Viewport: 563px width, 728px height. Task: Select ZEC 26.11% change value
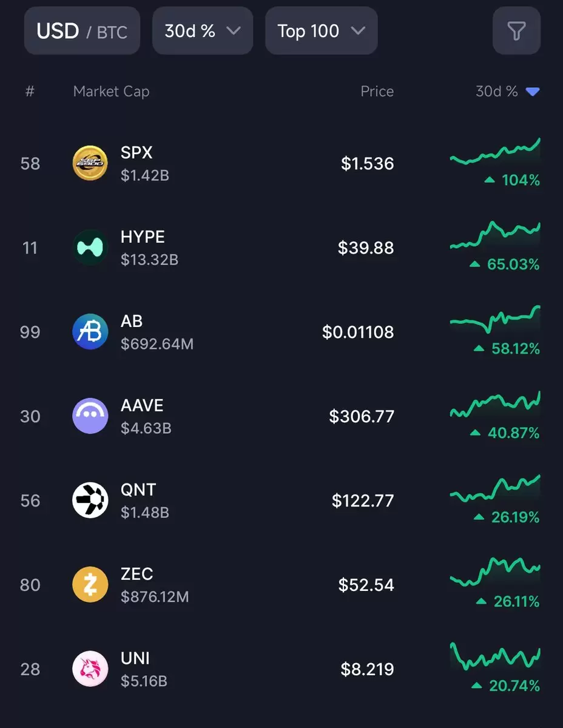pyautogui.click(x=508, y=601)
